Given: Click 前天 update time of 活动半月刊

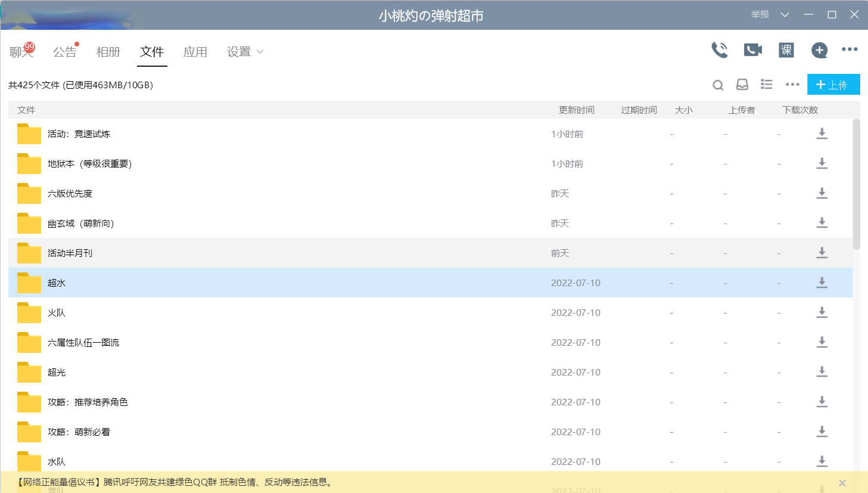Looking at the screenshot, I should coord(560,253).
